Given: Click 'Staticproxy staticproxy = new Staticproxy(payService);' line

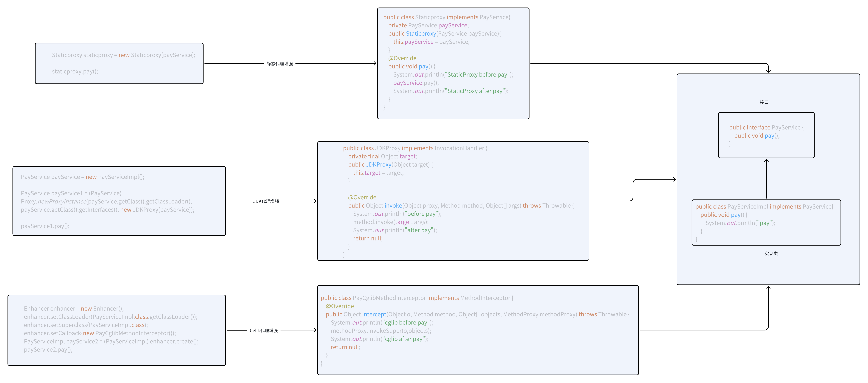Looking at the screenshot, I should point(124,55).
